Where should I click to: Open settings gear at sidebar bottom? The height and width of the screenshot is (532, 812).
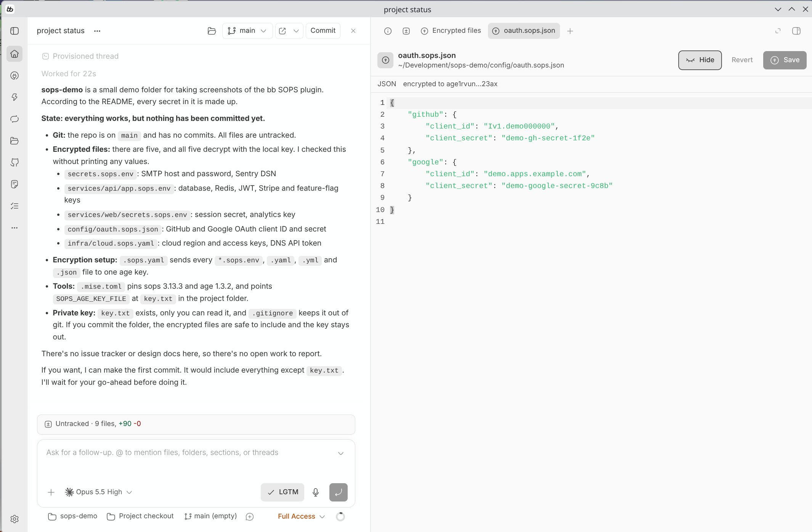(x=14, y=519)
